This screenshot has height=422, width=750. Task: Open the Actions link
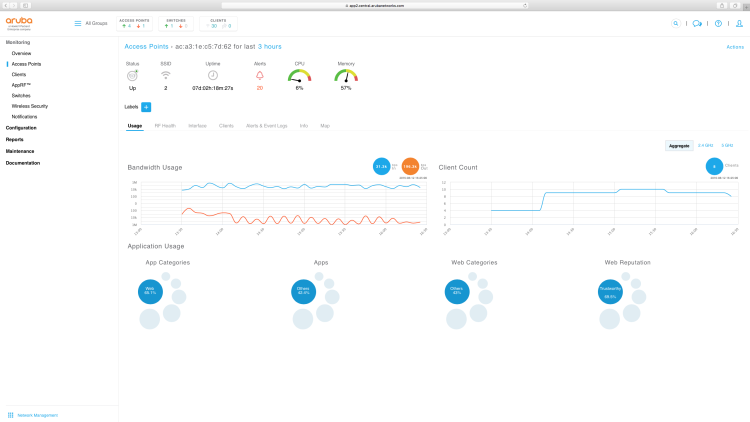pos(734,47)
